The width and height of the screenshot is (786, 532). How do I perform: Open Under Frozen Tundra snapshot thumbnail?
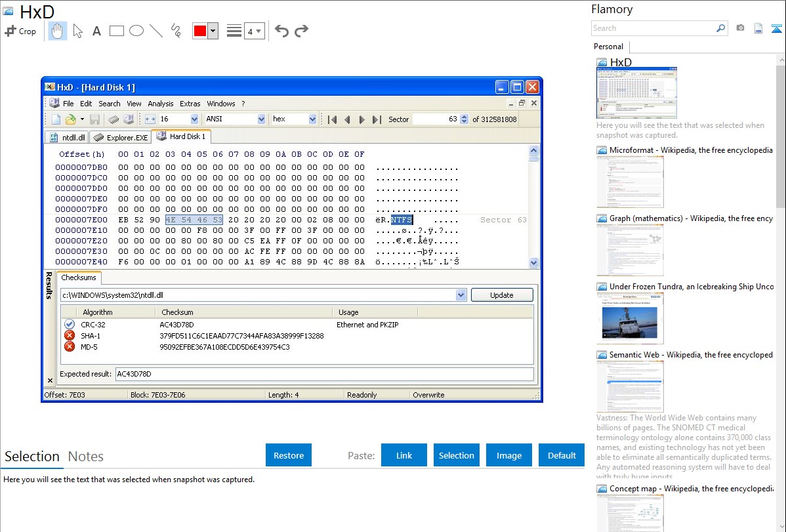pos(630,318)
